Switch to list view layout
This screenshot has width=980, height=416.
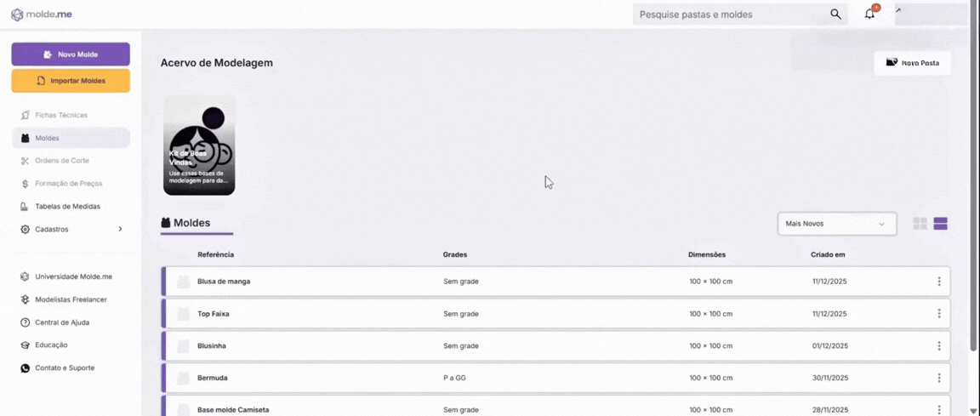click(x=940, y=224)
